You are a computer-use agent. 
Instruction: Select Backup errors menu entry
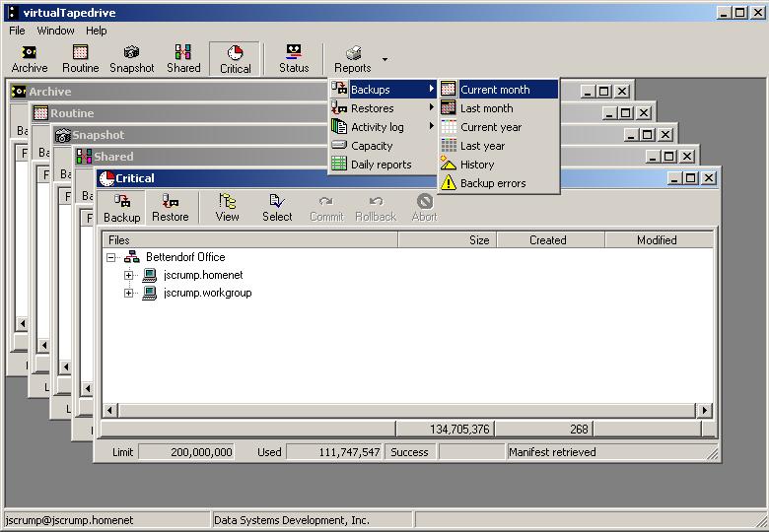tap(493, 183)
